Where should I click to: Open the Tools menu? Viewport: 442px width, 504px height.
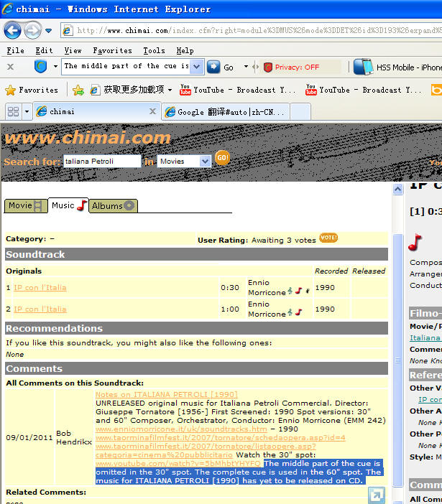pyautogui.click(x=154, y=50)
